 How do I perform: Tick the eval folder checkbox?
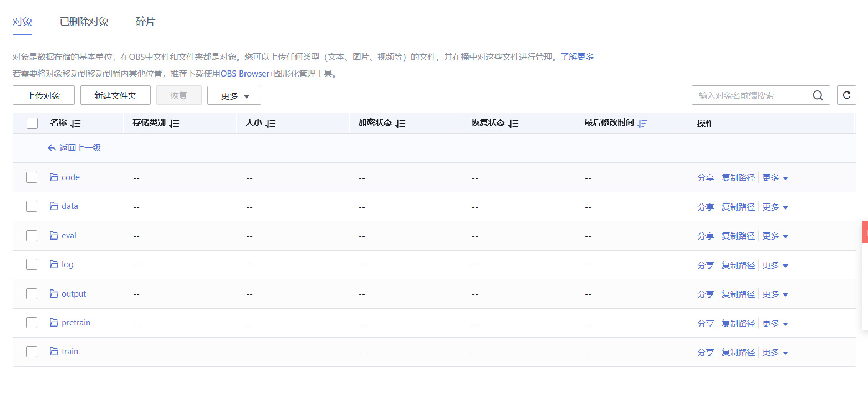(x=32, y=236)
